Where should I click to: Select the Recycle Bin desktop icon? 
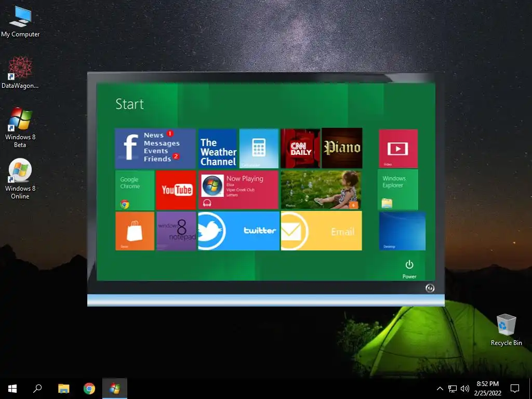[506, 330]
